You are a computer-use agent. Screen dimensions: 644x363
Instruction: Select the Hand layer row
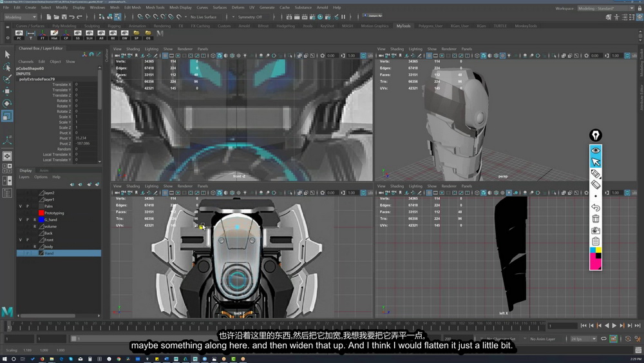tap(59, 253)
